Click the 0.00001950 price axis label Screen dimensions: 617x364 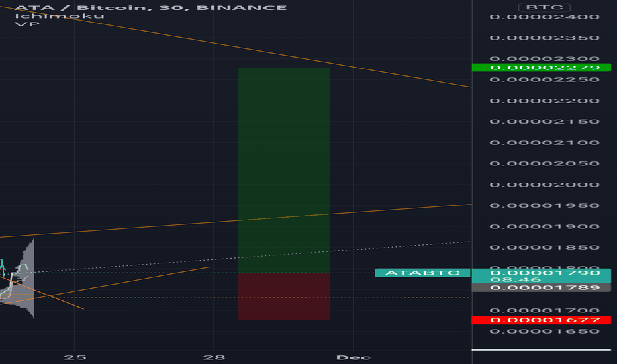tap(545, 205)
